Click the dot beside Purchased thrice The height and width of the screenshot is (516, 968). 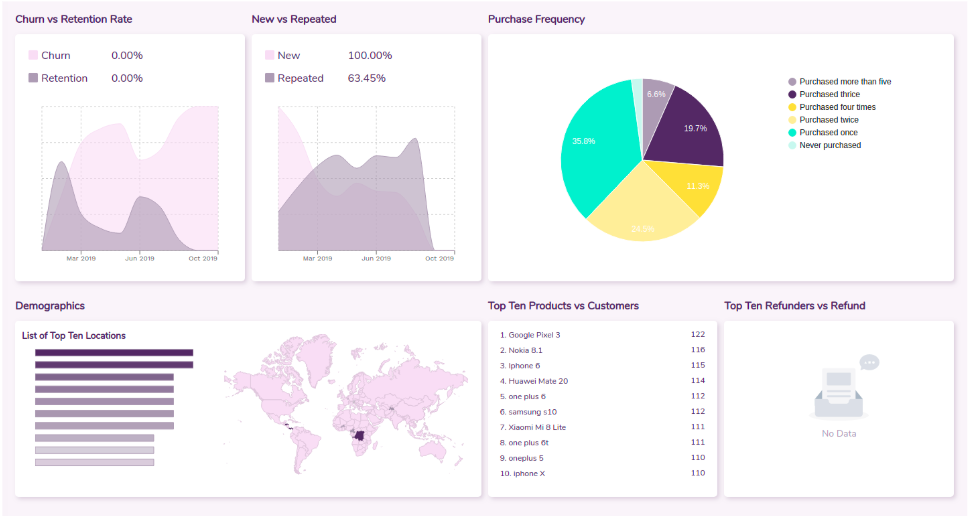click(x=793, y=95)
